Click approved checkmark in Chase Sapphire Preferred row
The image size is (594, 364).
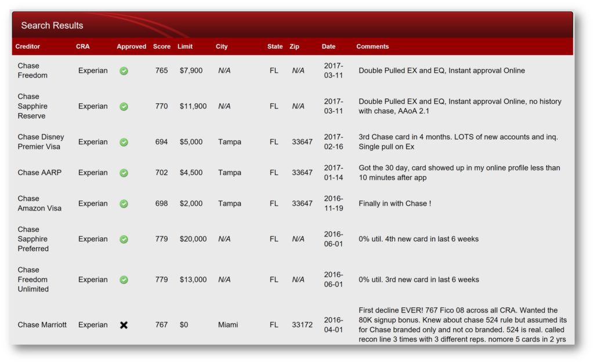click(x=124, y=239)
